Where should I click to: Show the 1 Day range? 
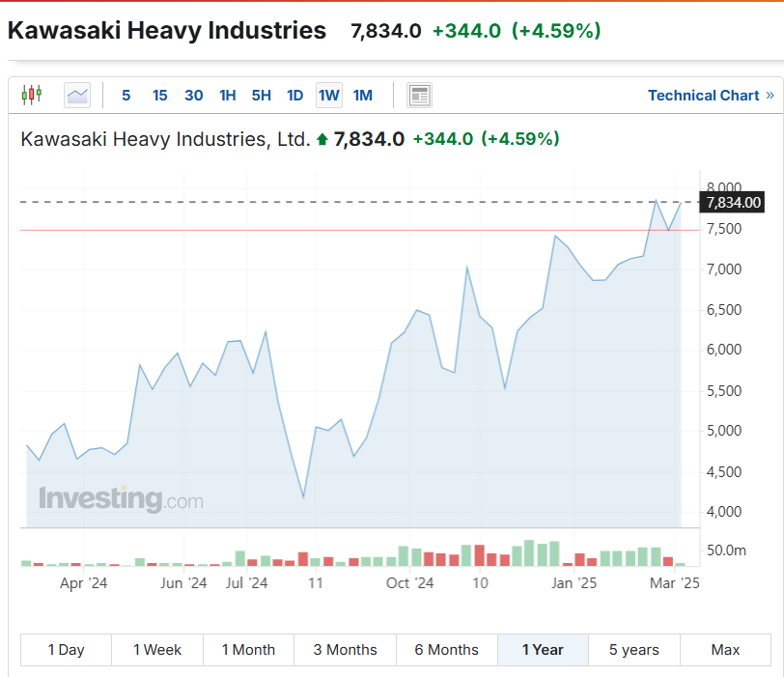pyautogui.click(x=66, y=650)
